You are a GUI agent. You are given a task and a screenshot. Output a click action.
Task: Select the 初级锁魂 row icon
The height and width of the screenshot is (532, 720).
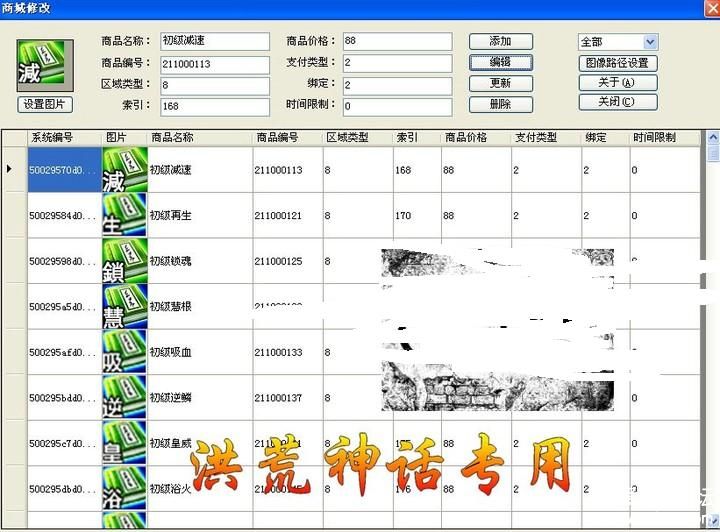[124, 260]
